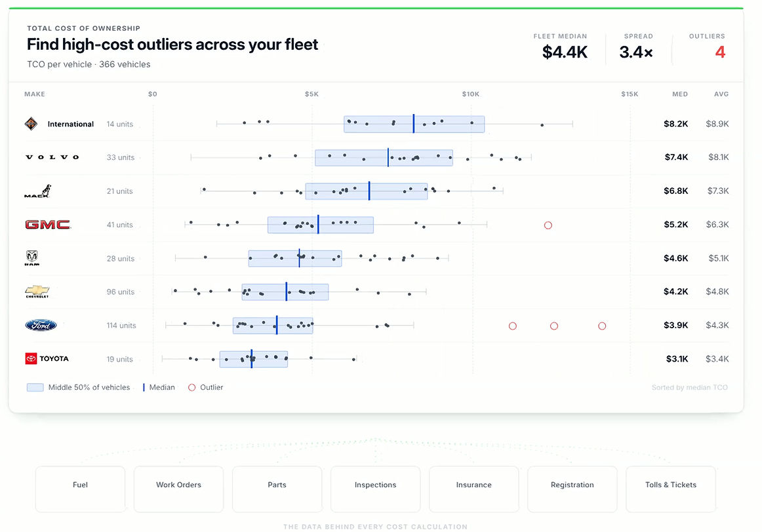This screenshot has width=762, height=532.
Task: Click 'Sorted by median TCO' label
Action: pos(690,387)
